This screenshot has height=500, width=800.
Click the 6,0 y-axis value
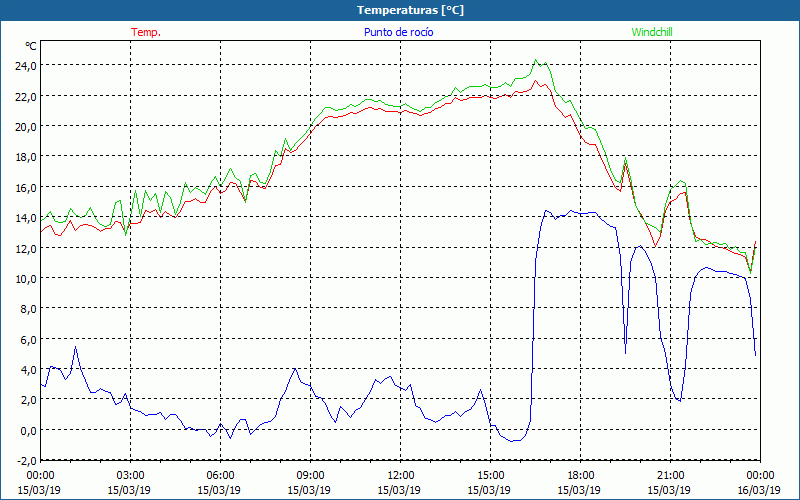28,339
